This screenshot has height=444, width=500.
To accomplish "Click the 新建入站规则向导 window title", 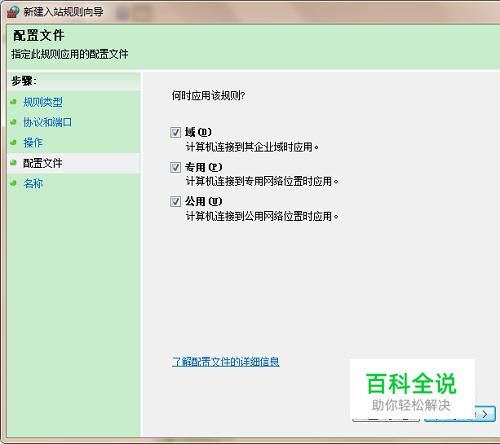I will [x=63, y=12].
